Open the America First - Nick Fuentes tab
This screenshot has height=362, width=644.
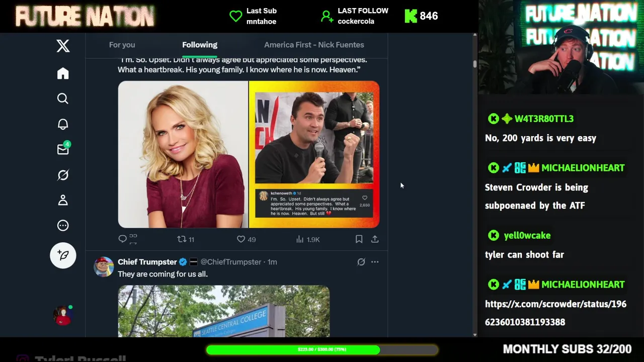pos(314,45)
